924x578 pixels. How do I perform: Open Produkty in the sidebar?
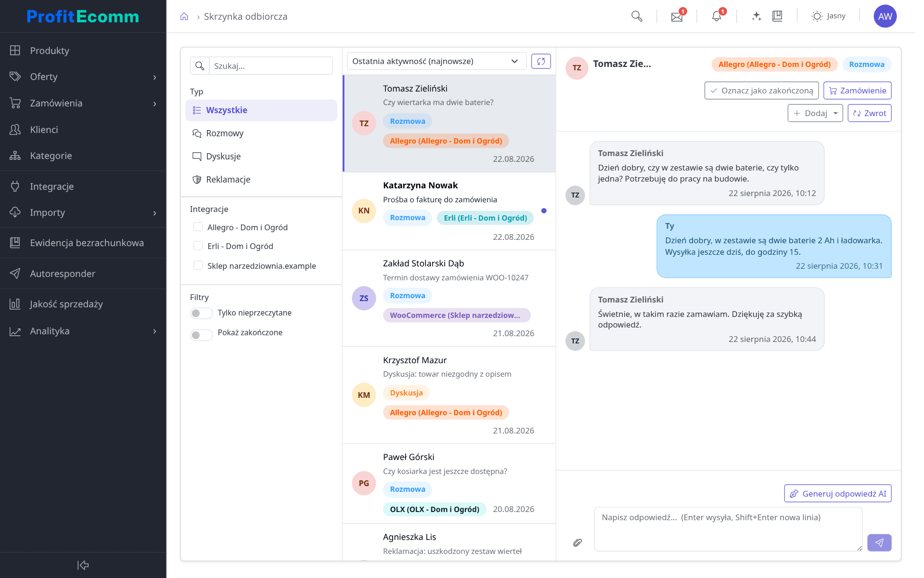tap(83, 51)
